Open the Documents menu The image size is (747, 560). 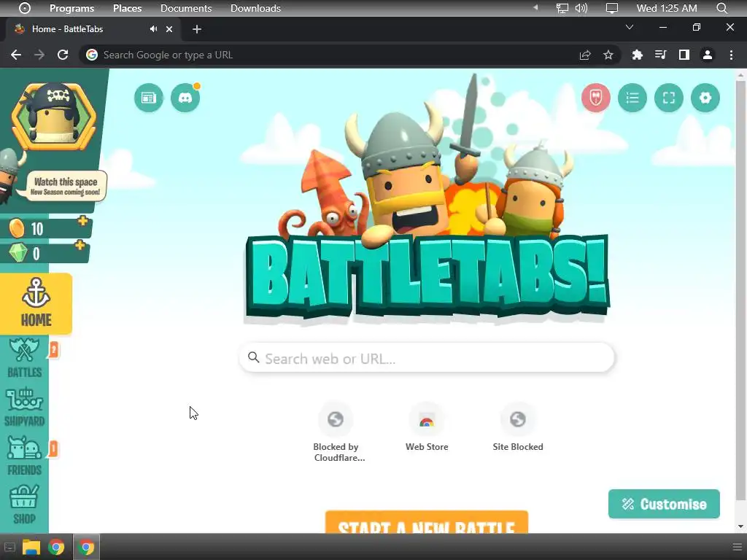tap(186, 8)
